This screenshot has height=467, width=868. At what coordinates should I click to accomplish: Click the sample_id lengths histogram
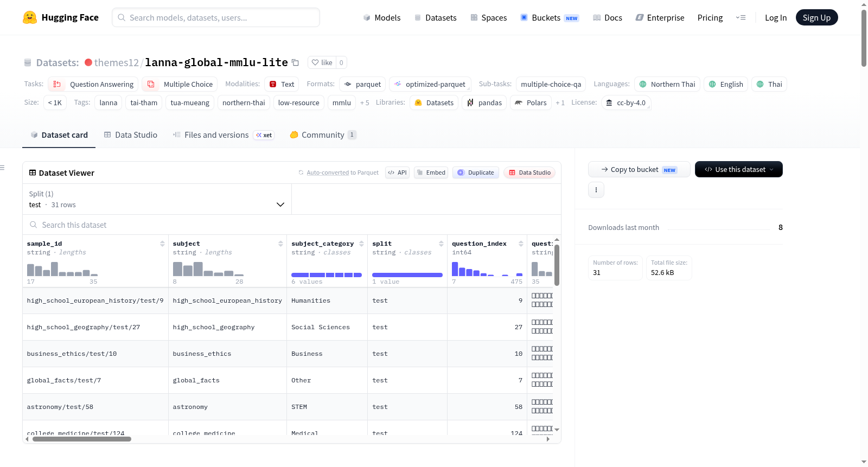(62, 268)
